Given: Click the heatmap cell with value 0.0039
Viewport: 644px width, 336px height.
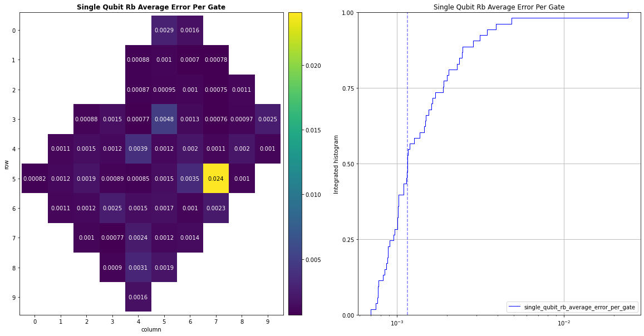Looking at the screenshot, I should tap(137, 149).
